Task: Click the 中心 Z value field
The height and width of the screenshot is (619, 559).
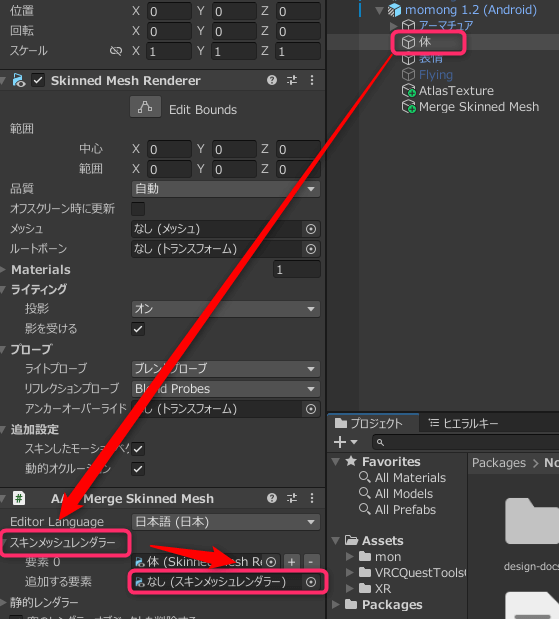Action: click(x=298, y=149)
